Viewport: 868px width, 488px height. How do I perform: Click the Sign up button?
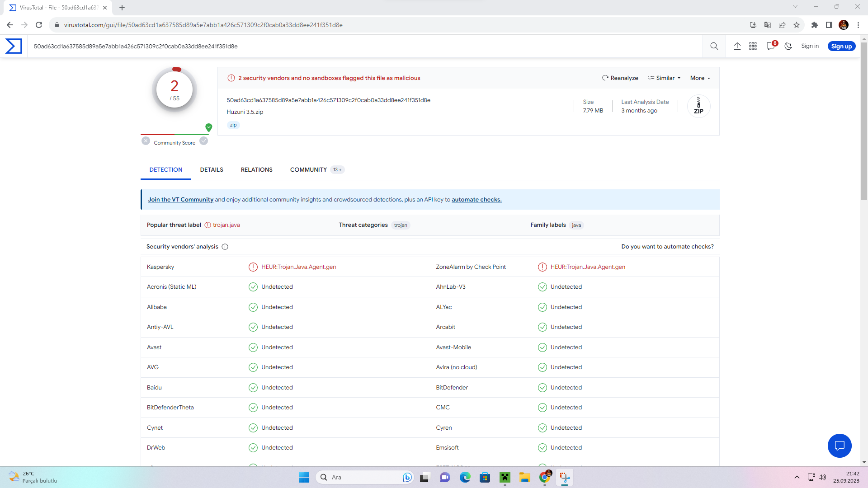click(x=841, y=46)
